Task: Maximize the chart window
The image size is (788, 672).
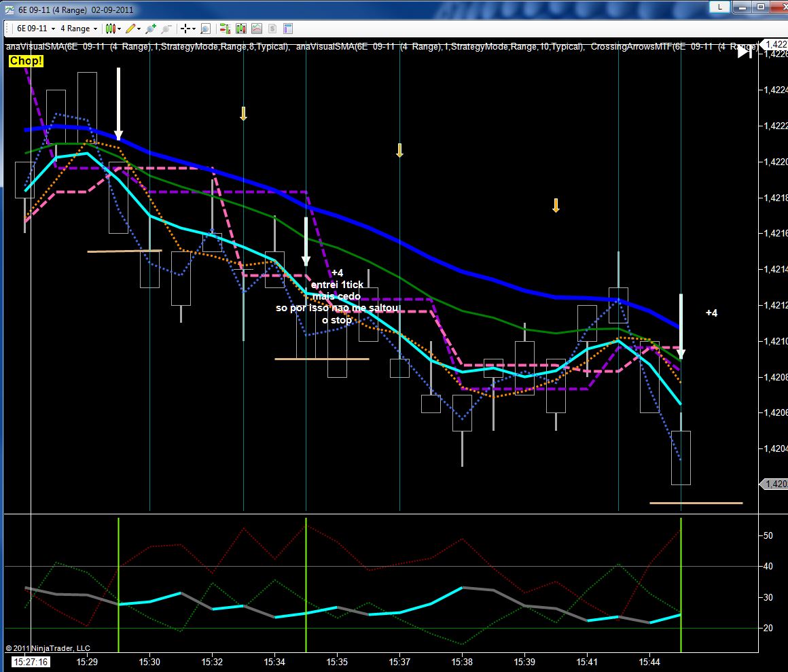Action: click(761, 7)
